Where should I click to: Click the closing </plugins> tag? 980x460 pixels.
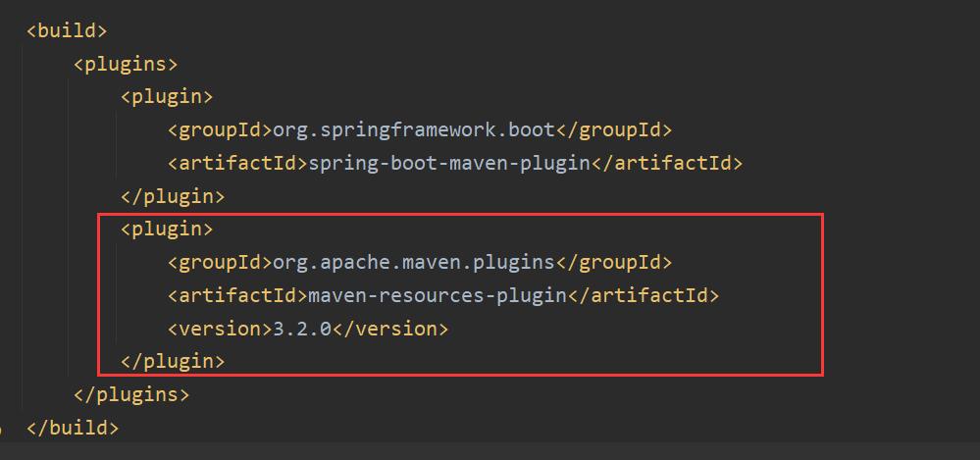click(x=131, y=395)
